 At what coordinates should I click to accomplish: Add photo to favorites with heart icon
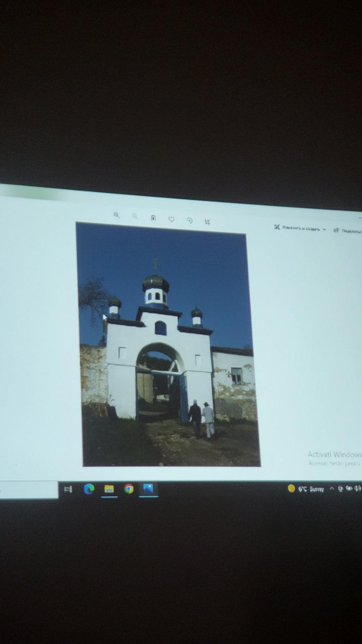(171, 219)
